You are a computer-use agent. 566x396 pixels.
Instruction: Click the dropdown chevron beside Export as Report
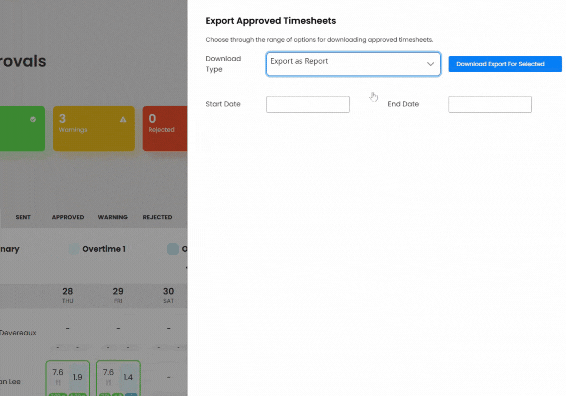coord(430,64)
